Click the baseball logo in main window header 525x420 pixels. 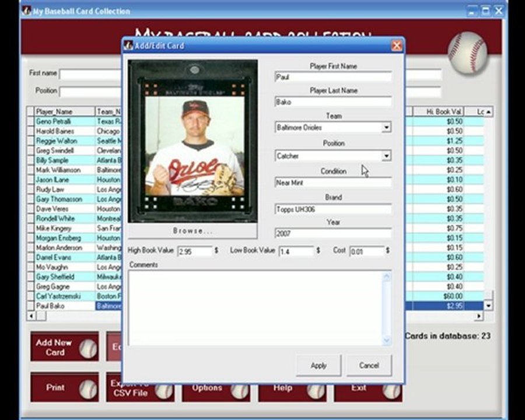click(468, 53)
